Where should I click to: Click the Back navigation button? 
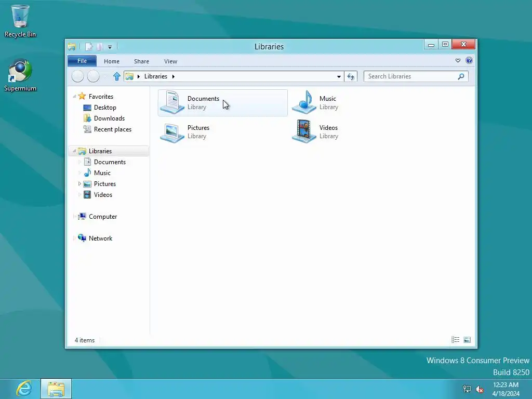coord(78,76)
